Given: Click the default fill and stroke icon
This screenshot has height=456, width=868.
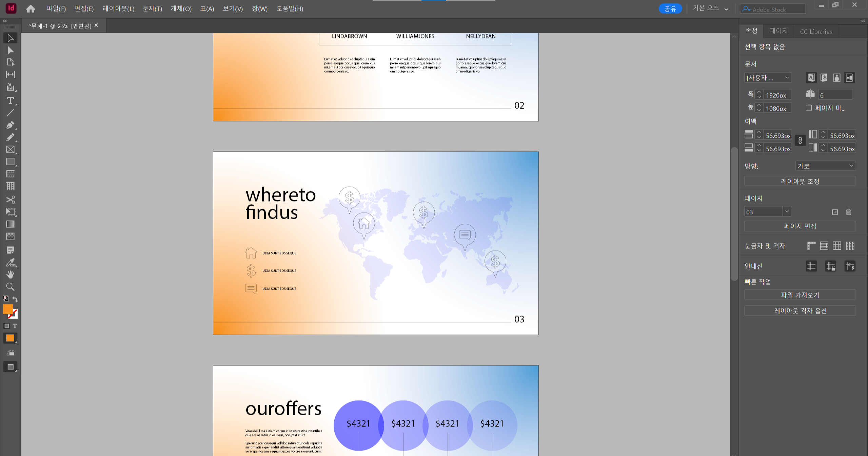Looking at the screenshot, I should tap(6, 299).
